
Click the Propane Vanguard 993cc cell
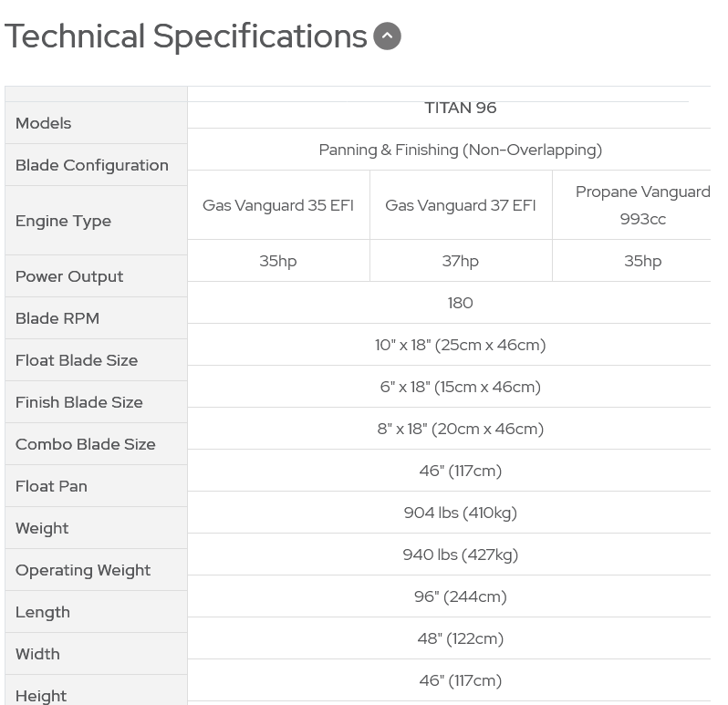tap(642, 205)
